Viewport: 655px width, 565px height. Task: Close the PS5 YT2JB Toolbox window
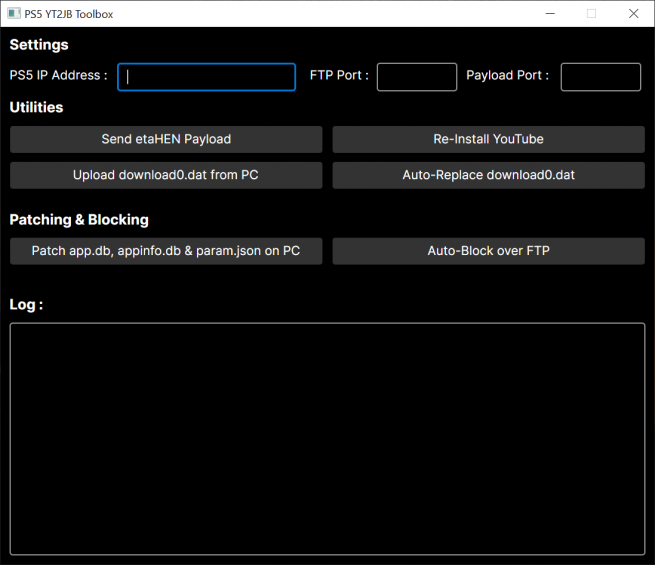point(633,14)
